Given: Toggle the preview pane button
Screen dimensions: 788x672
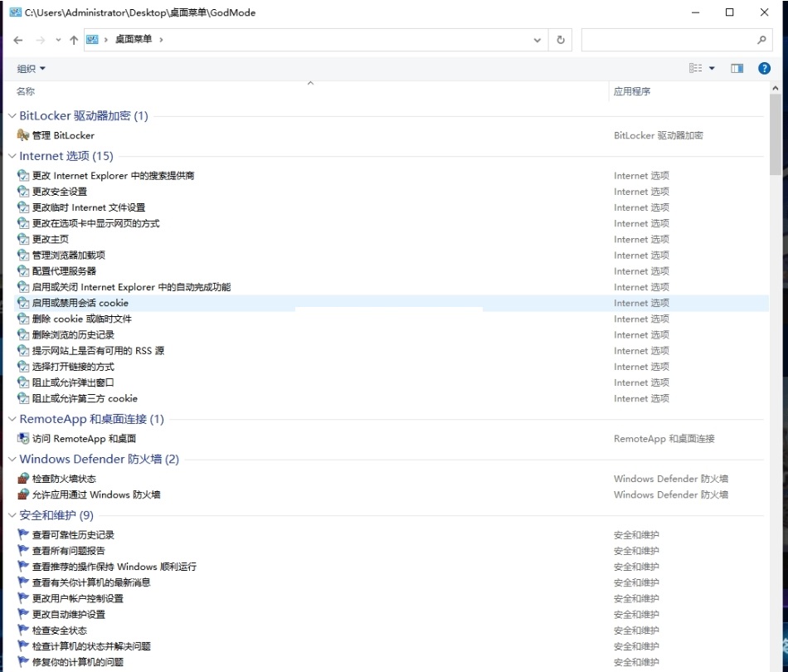Looking at the screenshot, I should (x=737, y=69).
